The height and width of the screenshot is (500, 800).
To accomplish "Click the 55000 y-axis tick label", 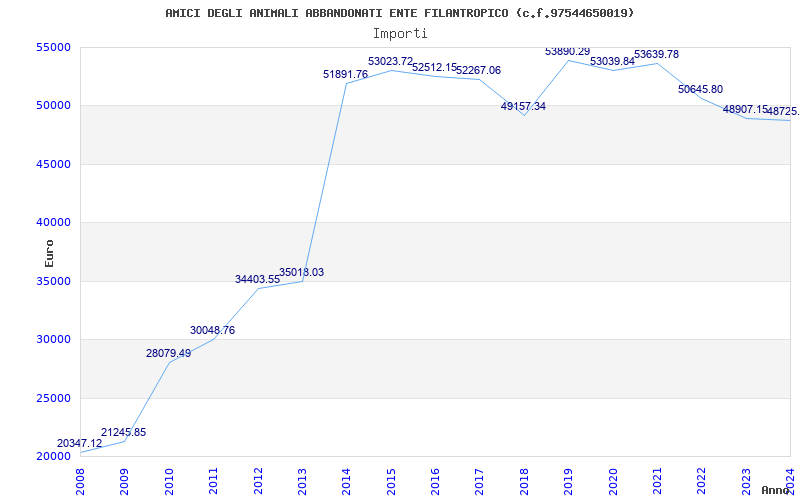I will click(x=52, y=47).
